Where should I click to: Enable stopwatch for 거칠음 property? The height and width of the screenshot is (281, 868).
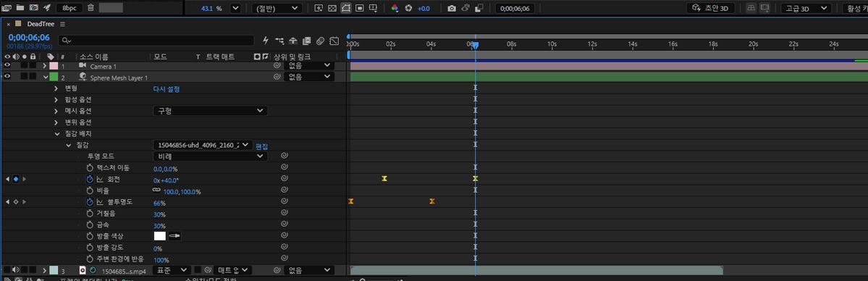[90, 214]
